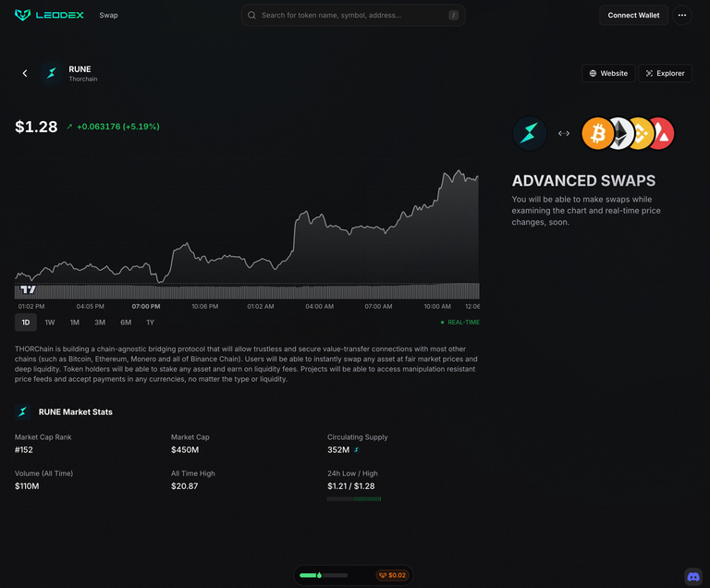
Task: Select the 6M chart range
Action: [126, 322]
